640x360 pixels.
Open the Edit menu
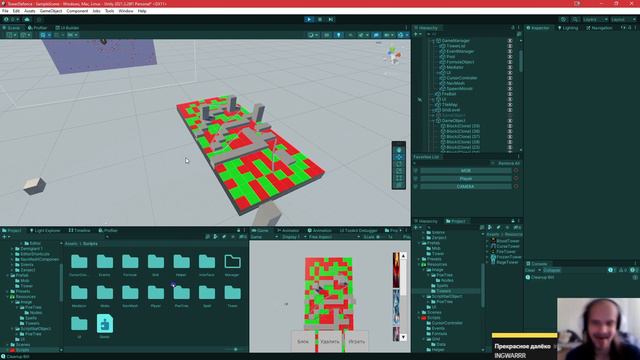point(16,11)
